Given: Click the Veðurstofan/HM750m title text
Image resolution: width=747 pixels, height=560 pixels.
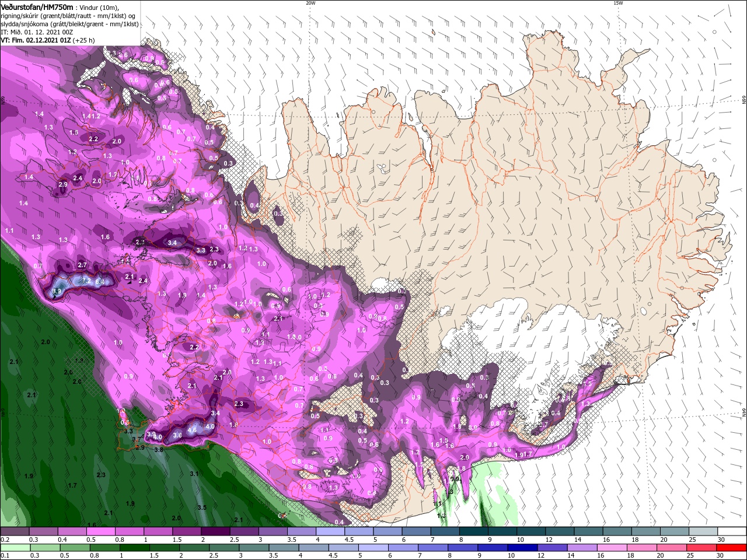Looking at the screenshot, I should 37,6.
